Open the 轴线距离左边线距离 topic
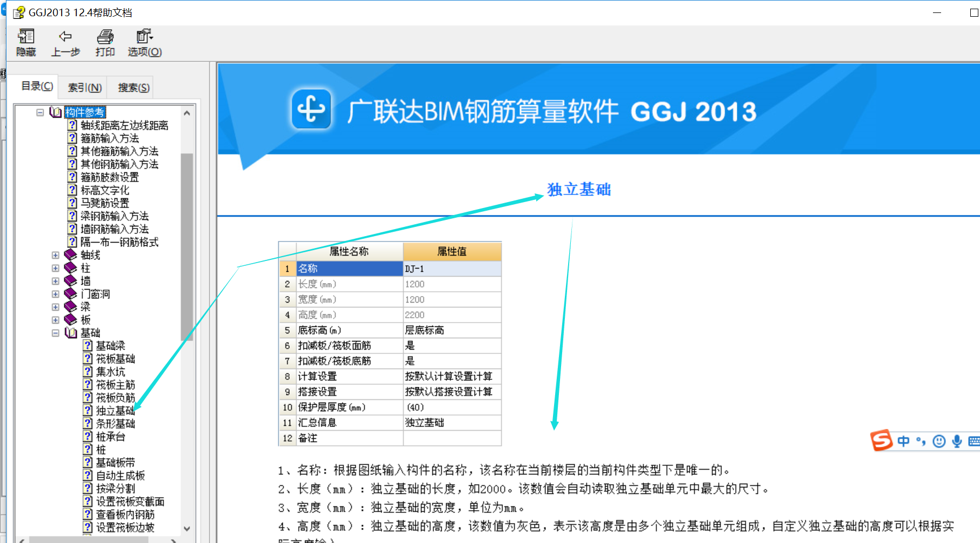 coord(124,125)
